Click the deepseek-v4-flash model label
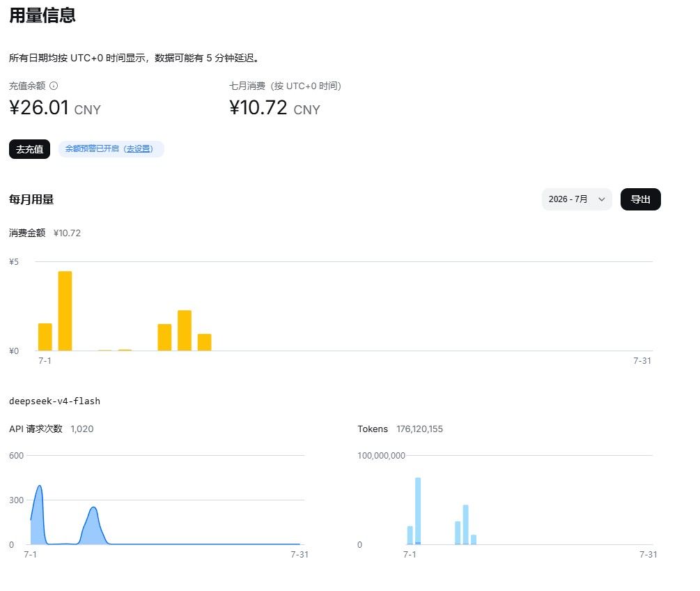This screenshot has height=591, width=700. pyautogui.click(x=54, y=401)
